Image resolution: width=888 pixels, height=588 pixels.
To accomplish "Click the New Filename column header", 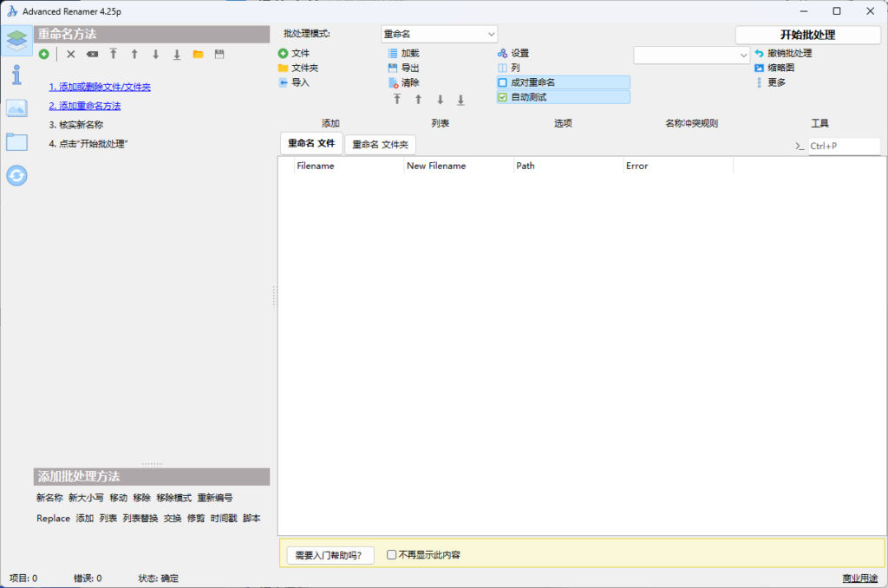I will coord(459,166).
